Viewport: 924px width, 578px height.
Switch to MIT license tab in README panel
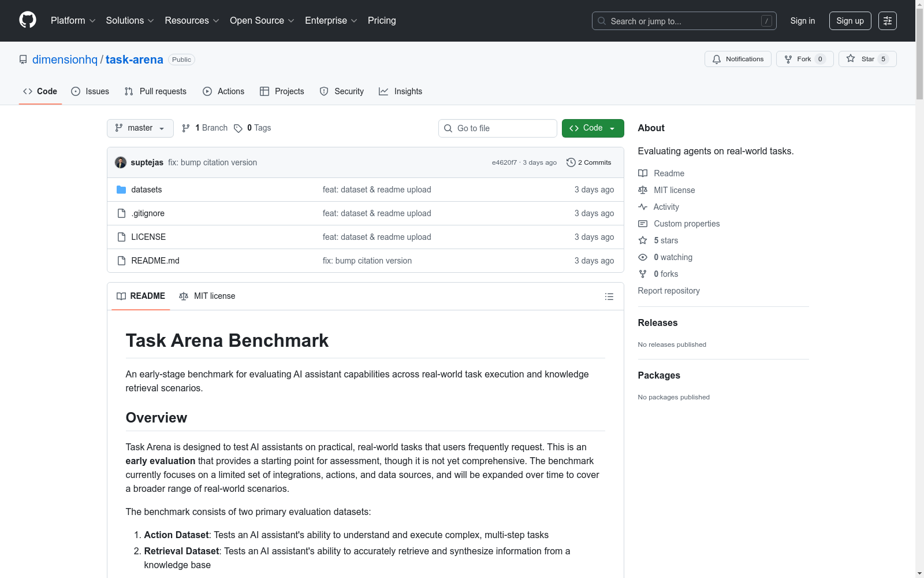coord(207,296)
